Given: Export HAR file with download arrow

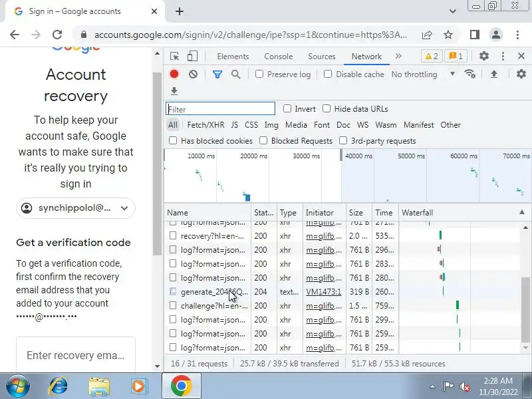Looking at the screenshot, I should coord(174,90).
